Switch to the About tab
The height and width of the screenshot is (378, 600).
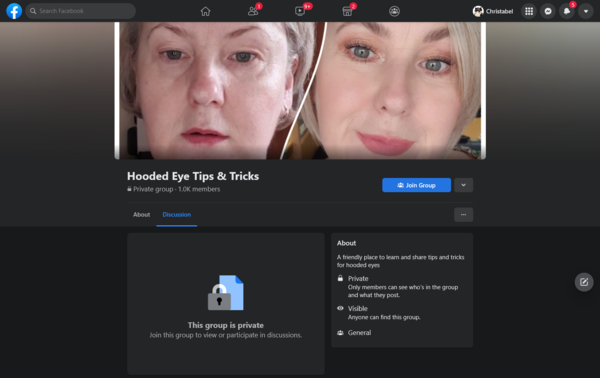(x=142, y=215)
